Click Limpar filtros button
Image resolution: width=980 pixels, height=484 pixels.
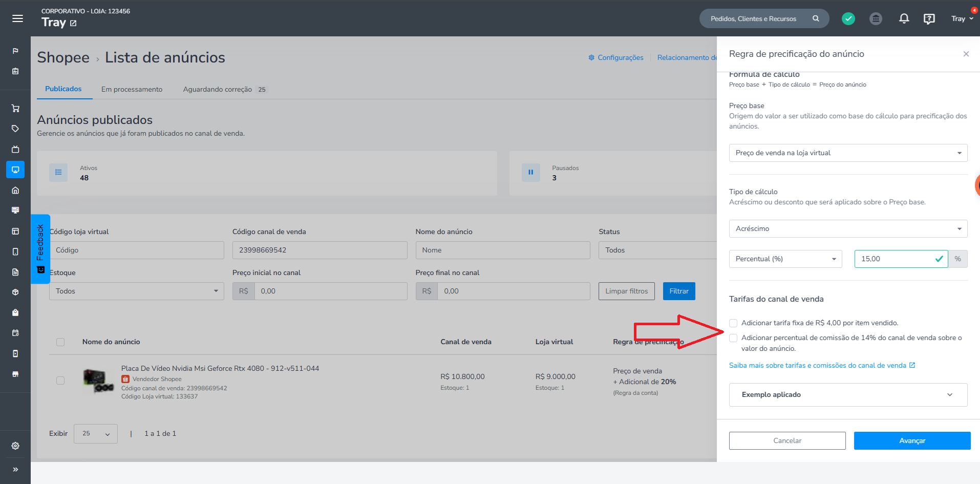click(626, 291)
